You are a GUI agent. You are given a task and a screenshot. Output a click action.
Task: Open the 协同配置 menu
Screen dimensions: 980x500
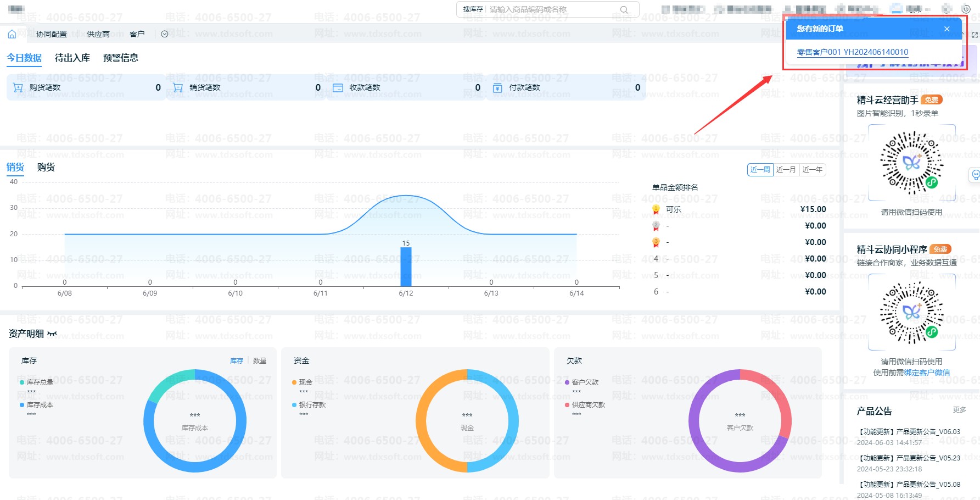pos(51,34)
